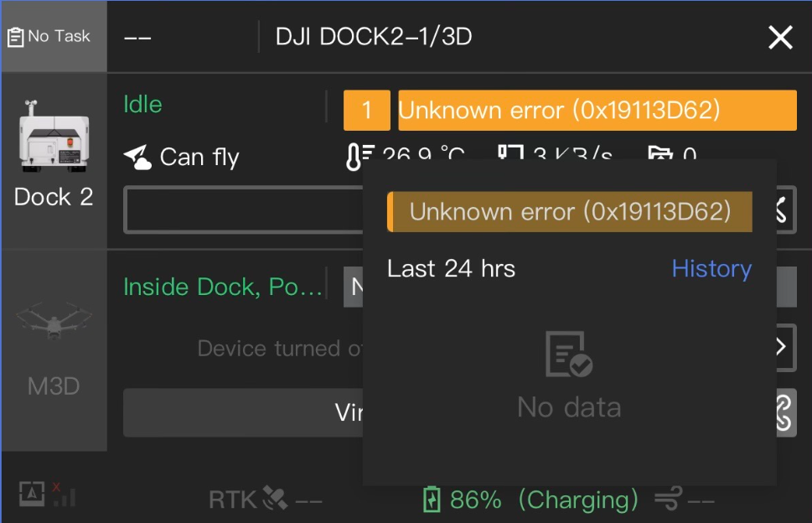Click the Inside Dock status text

coord(223,287)
